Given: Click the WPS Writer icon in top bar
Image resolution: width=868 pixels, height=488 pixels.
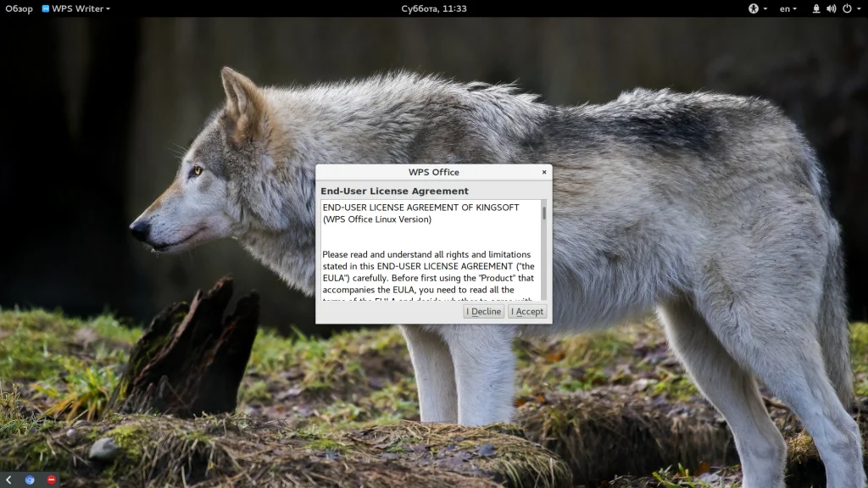Looking at the screenshot, I should click(x=46, y=8).
